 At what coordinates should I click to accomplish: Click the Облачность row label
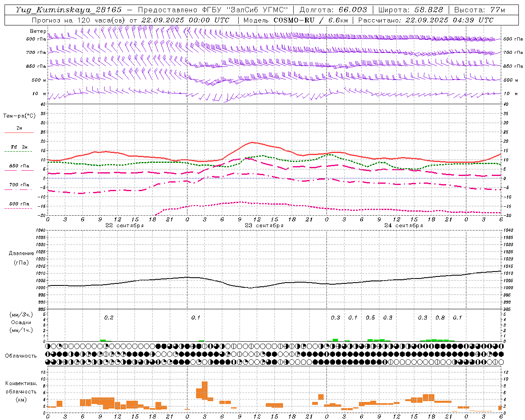[x=21, y=356]
